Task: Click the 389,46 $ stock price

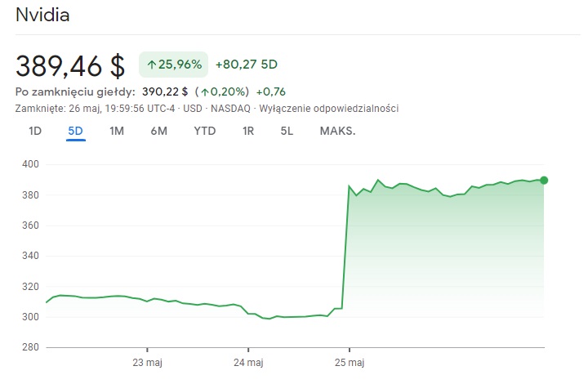Action: pyautogui.click(x=70, y=65)
